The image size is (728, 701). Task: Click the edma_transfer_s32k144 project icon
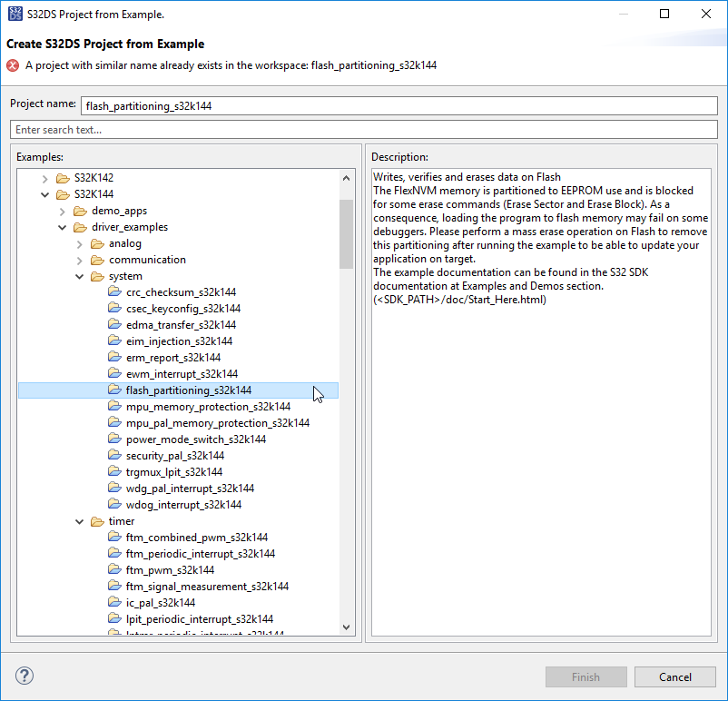114,324
